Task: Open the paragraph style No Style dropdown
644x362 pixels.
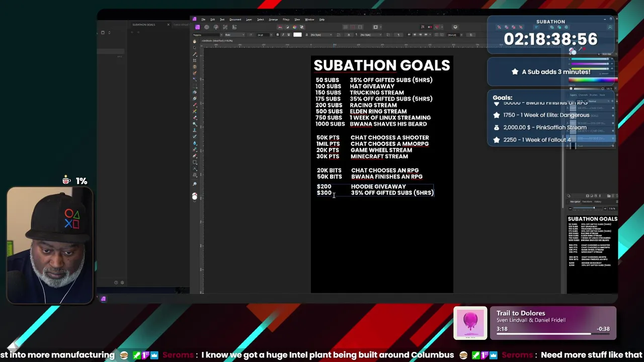Action: tap(371, 35)
